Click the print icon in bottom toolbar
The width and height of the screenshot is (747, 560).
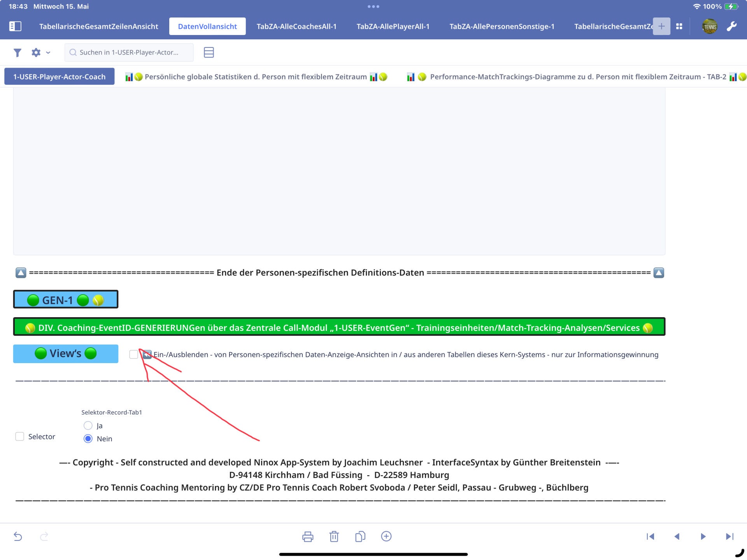point(307,537)
